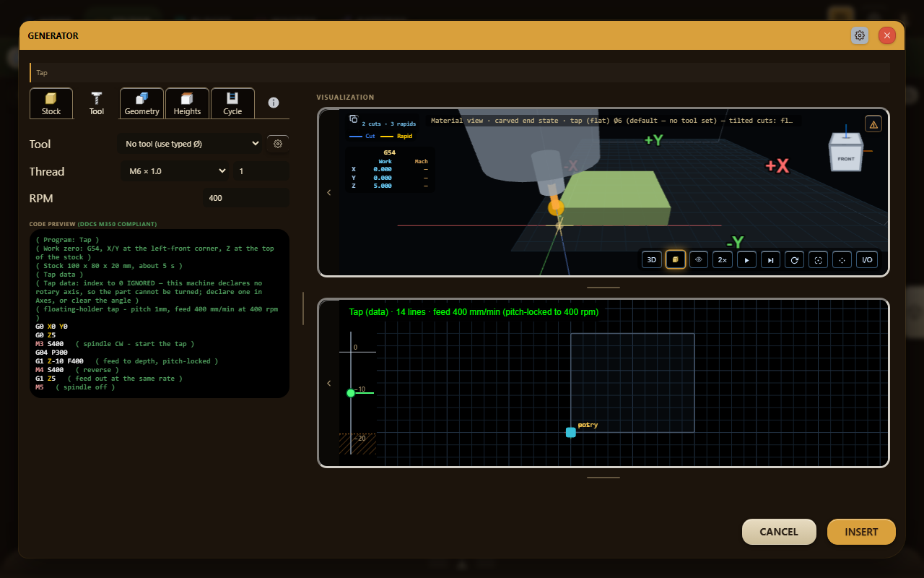Open Generator settings gear in title bar
Screen dimensions: 924x578
click(x=860, y=35)
